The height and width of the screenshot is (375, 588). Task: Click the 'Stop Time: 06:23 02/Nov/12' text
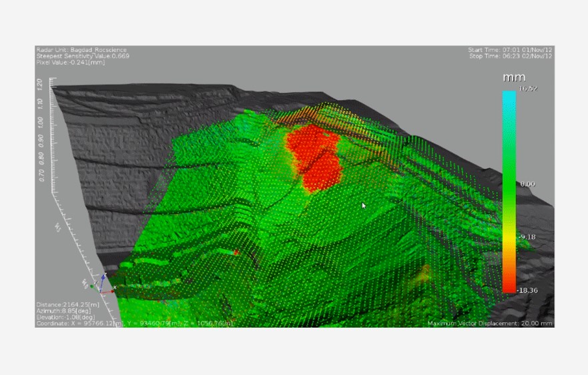(511, 56)
